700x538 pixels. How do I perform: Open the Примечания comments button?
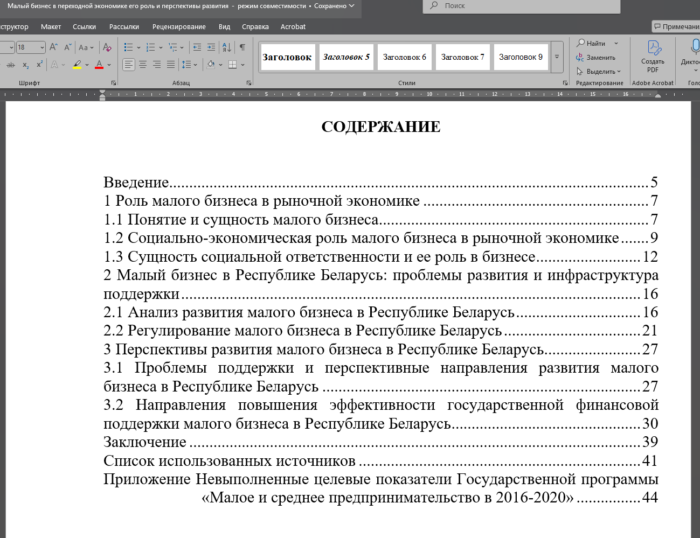tap(676, 27)
